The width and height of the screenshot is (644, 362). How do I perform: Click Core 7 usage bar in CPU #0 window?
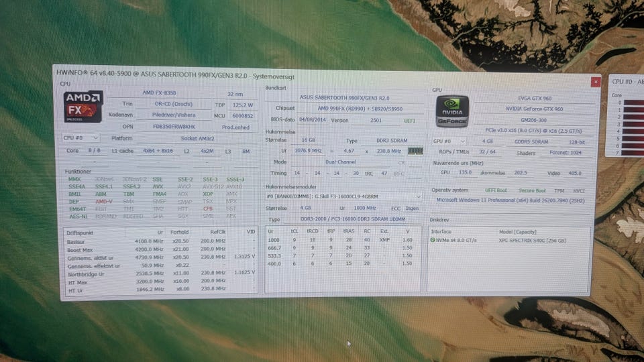coord(633,153)
